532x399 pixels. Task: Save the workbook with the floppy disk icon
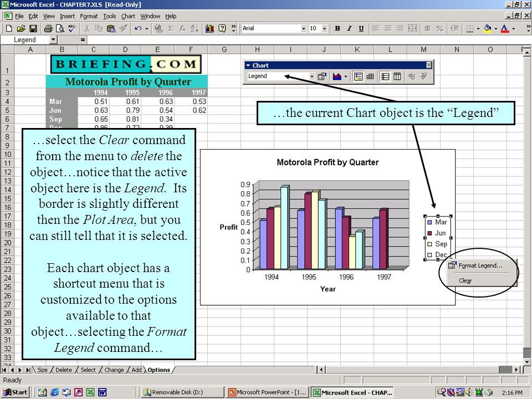[33, 28]
